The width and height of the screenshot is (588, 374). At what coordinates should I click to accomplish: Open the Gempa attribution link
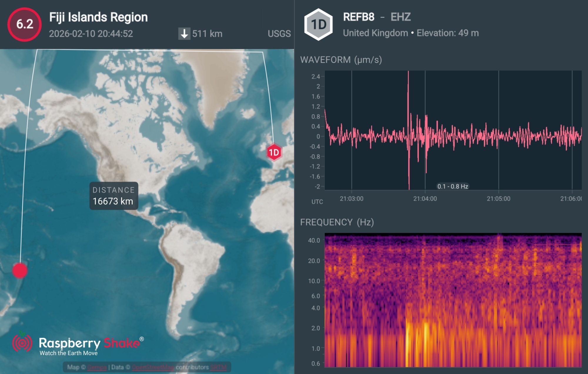point(97,367)
